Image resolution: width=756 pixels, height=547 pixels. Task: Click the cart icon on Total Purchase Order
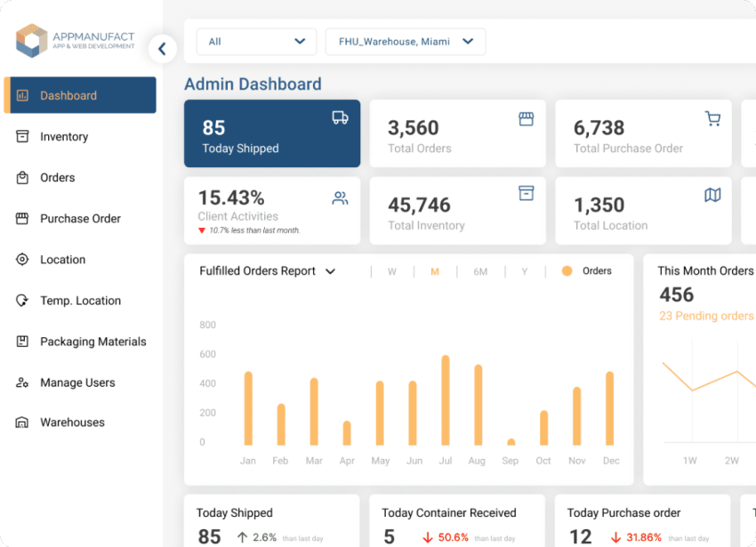[712, 119]
